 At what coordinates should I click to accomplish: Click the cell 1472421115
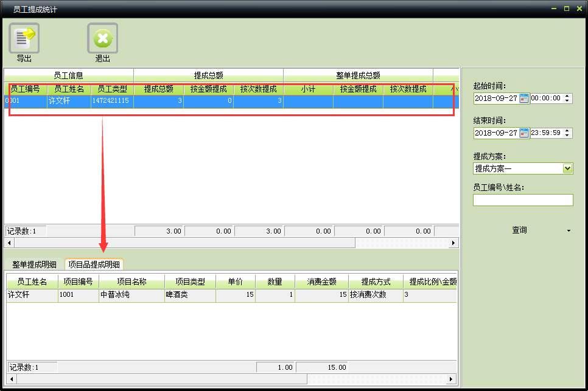(112, 101)
